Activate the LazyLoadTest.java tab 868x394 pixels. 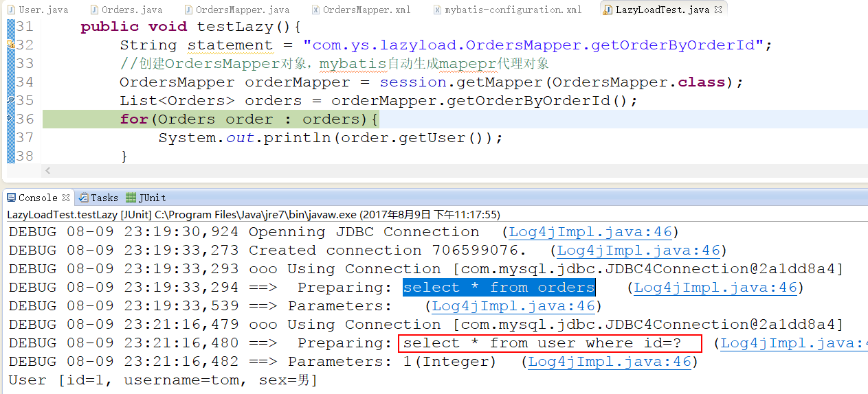click(662, 10)
